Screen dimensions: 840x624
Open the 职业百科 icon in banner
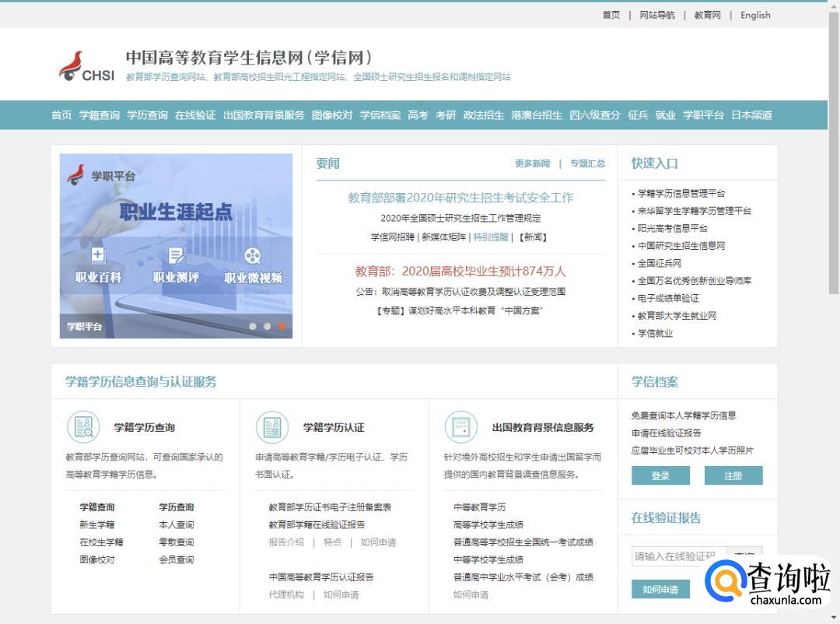point(98,255)
